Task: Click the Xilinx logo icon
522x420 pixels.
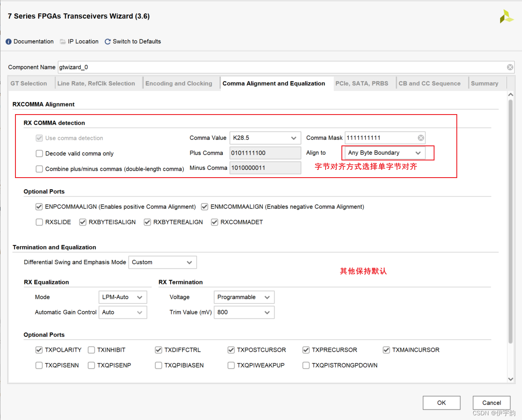Action: tap(506, 16)
